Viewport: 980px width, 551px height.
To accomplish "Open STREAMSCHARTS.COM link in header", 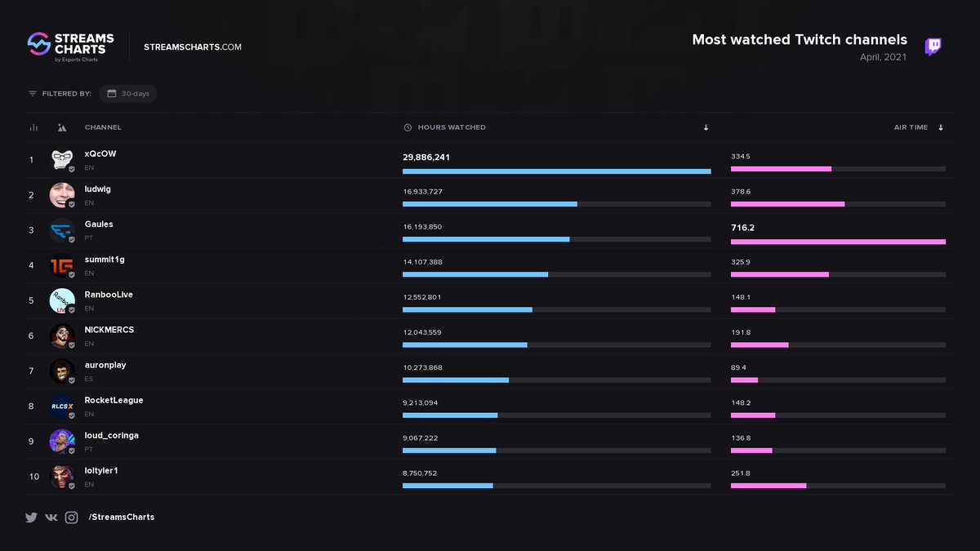I will [x=193, y=47].
